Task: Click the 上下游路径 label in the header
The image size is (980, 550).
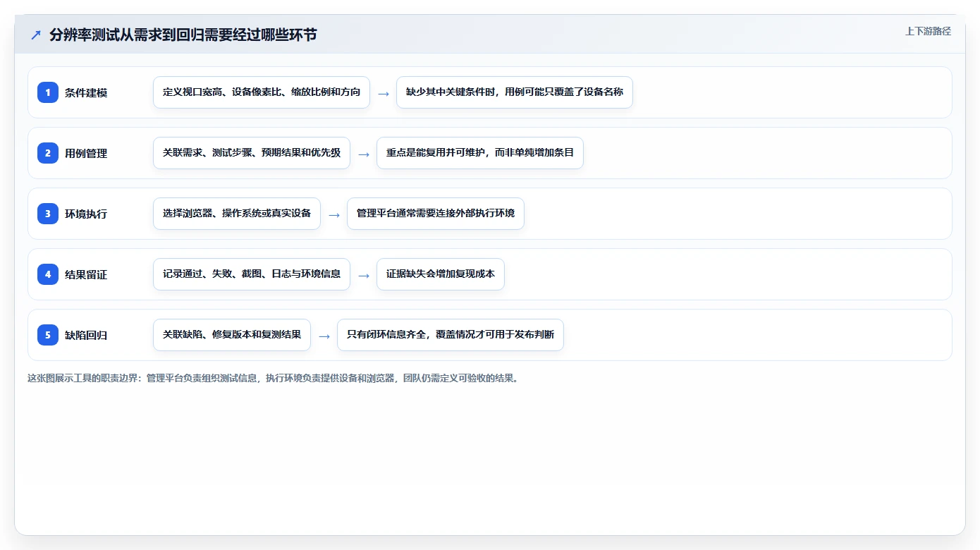Action: 928,31
